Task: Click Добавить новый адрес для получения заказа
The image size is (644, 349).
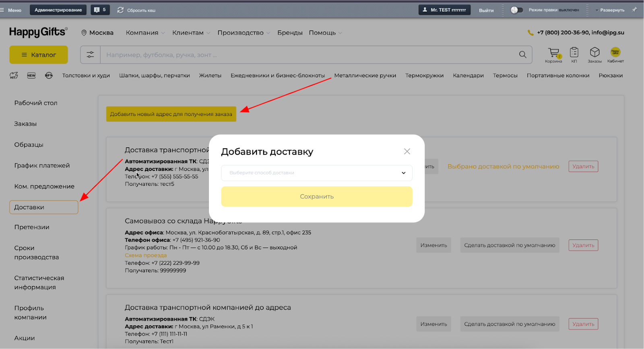Action: pos(171,114)
